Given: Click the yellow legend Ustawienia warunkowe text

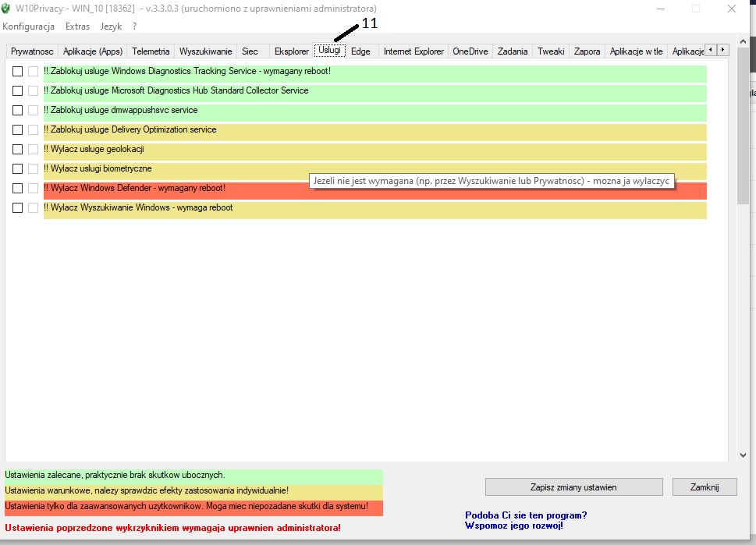Looking at the screenshot, I should tap(147, 490).
